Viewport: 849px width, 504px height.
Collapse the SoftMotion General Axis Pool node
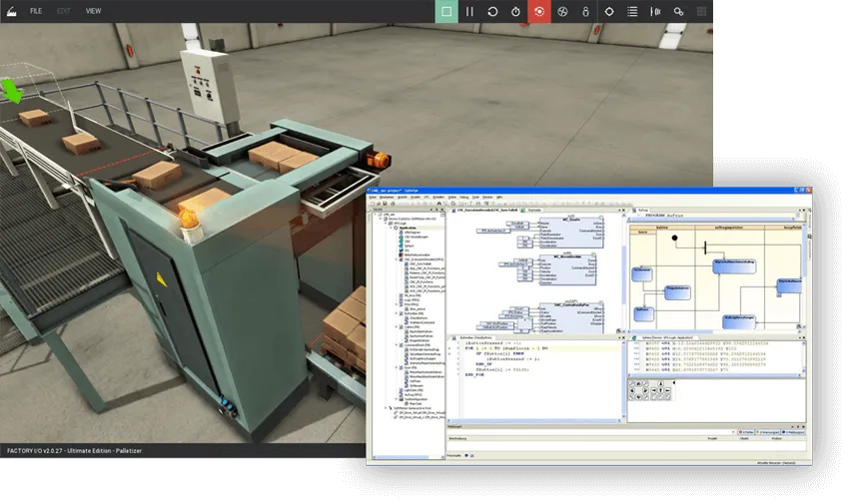386,408
